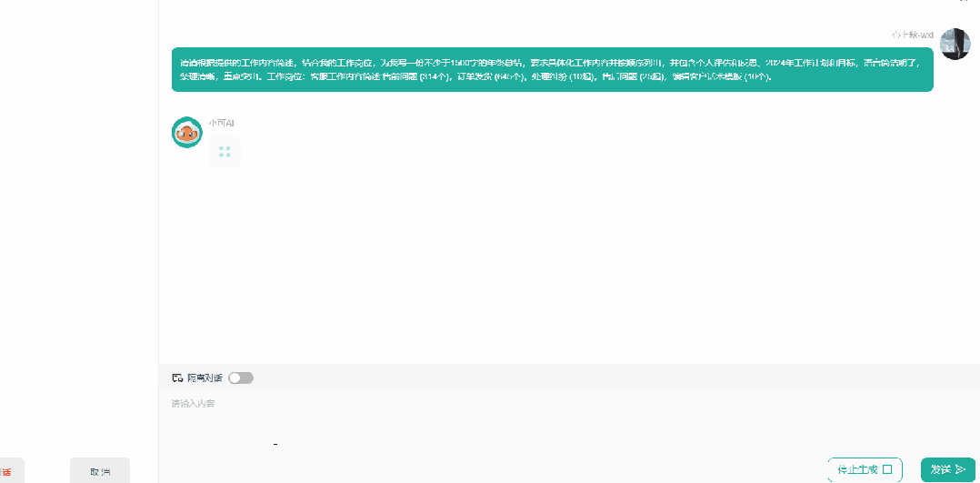Click the user profile avatar photo
Viewport: 980px width, 483px height.
tap(955, 44)
